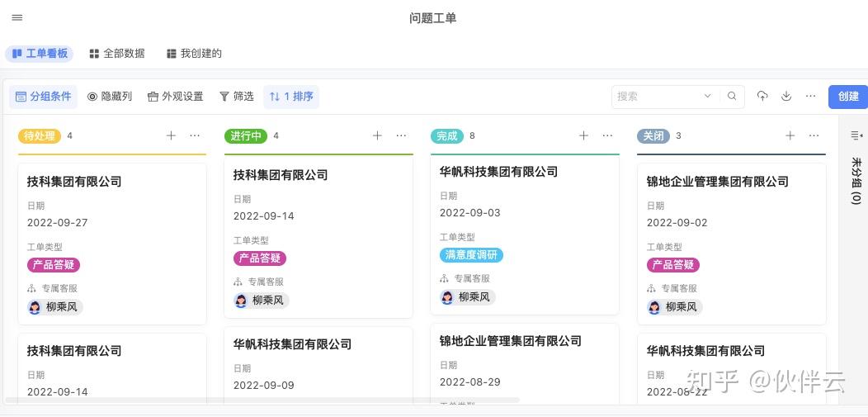Toggle the 隐藏列 hidden columns option
This screenshot has height=417, width=868.
pyautogui.click(x=110, y=97)
